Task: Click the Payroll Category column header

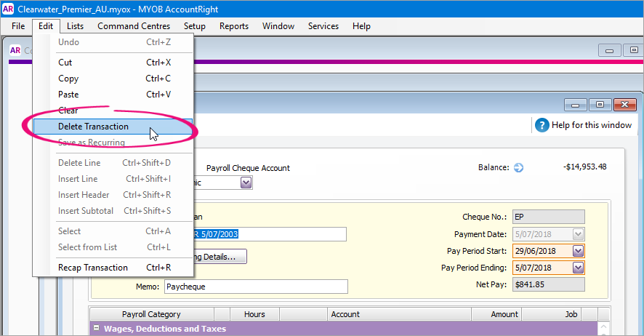Action: click(151, 314)
